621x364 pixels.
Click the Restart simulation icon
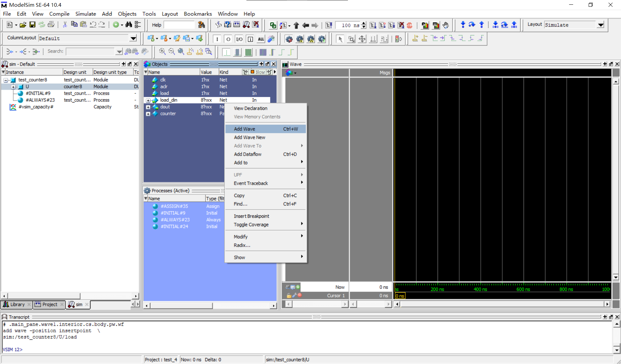click(x=329, y=25)
